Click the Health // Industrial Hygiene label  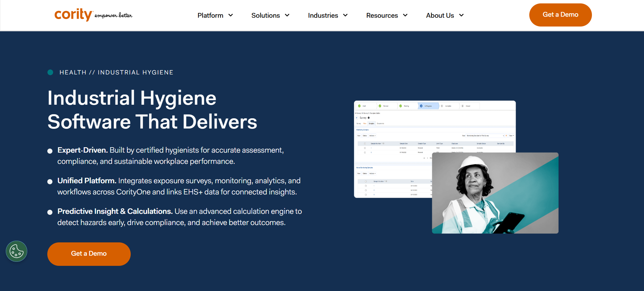[x=116, y=72]
